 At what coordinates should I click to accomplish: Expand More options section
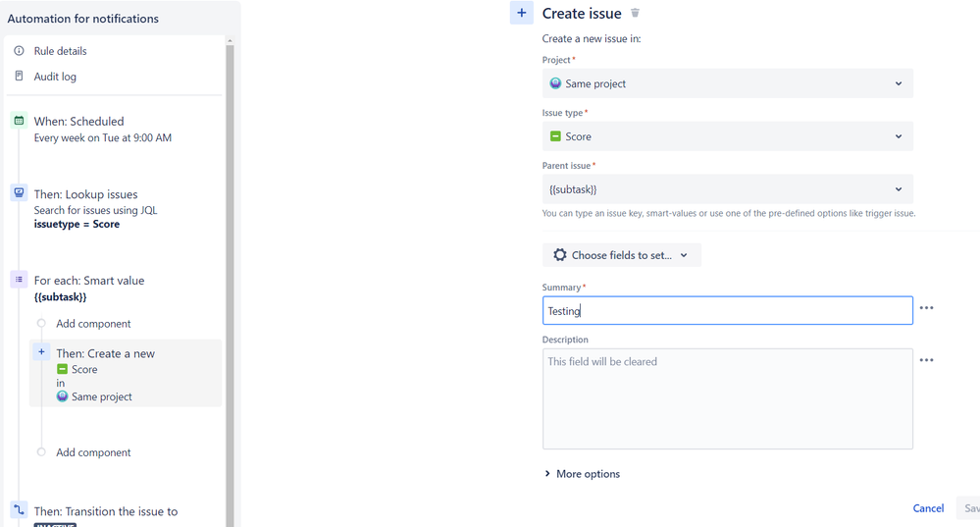(583, 474)
